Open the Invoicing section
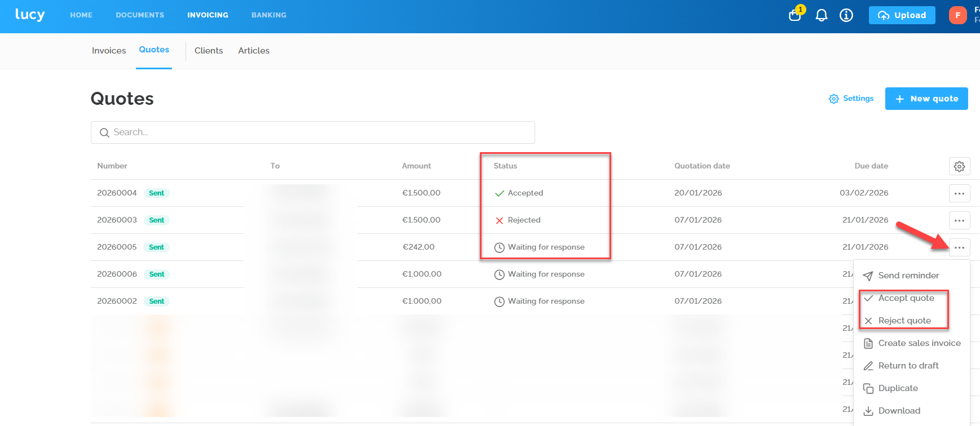The height and width of the screenshot is (426, 980). tap(208, 15)
